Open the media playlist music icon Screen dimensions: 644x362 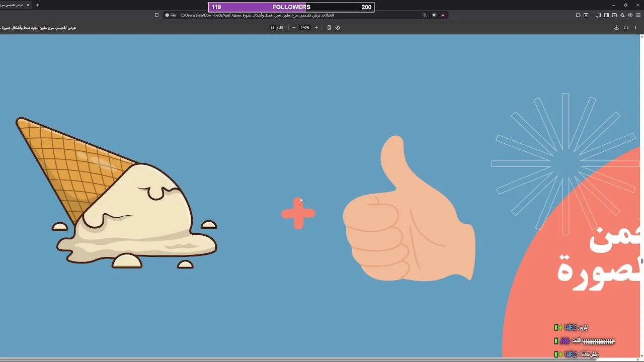599,15
